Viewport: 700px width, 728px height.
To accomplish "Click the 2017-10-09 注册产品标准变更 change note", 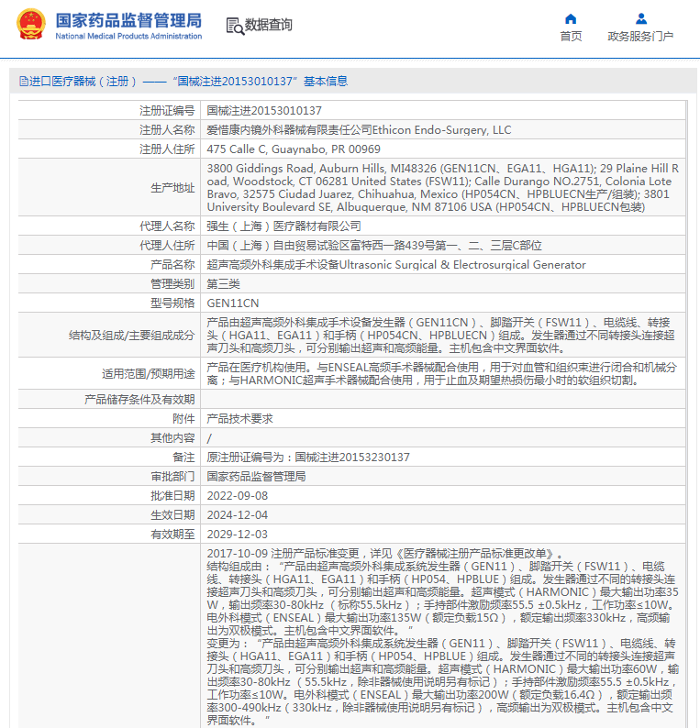I will (x=384, y=554).
